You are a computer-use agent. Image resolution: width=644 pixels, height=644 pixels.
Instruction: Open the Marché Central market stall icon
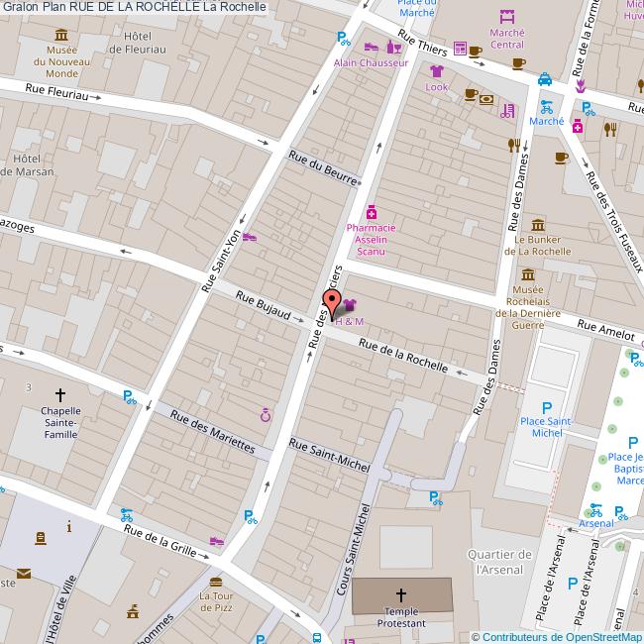point(507,17)
